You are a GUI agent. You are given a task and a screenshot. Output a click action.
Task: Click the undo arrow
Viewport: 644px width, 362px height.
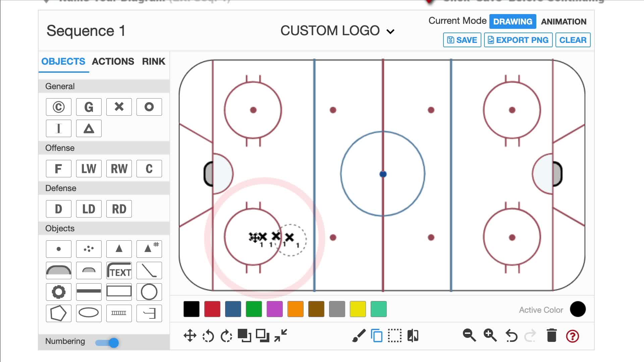click(511, 336)
